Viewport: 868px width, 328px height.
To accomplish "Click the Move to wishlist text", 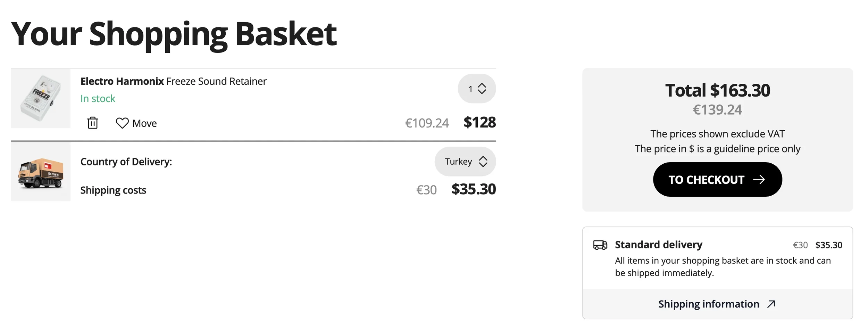I will pyautogui.click(x=144, y=123).
